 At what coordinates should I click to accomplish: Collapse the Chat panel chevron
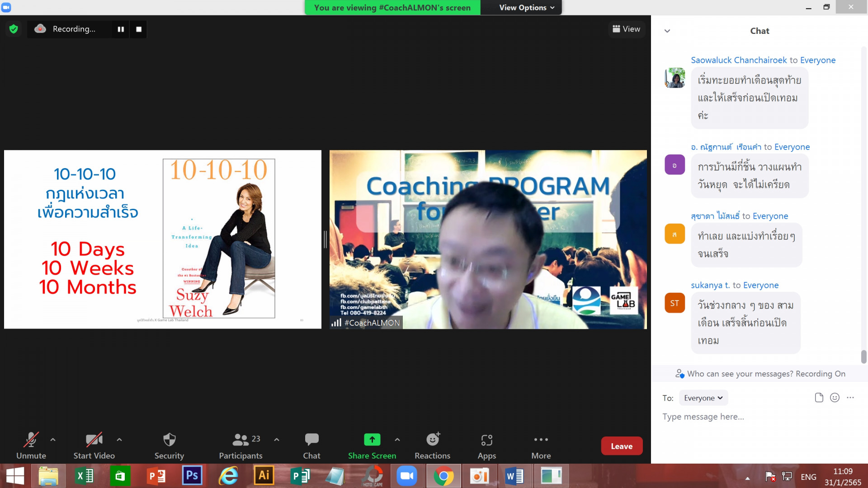click(667, 31)
